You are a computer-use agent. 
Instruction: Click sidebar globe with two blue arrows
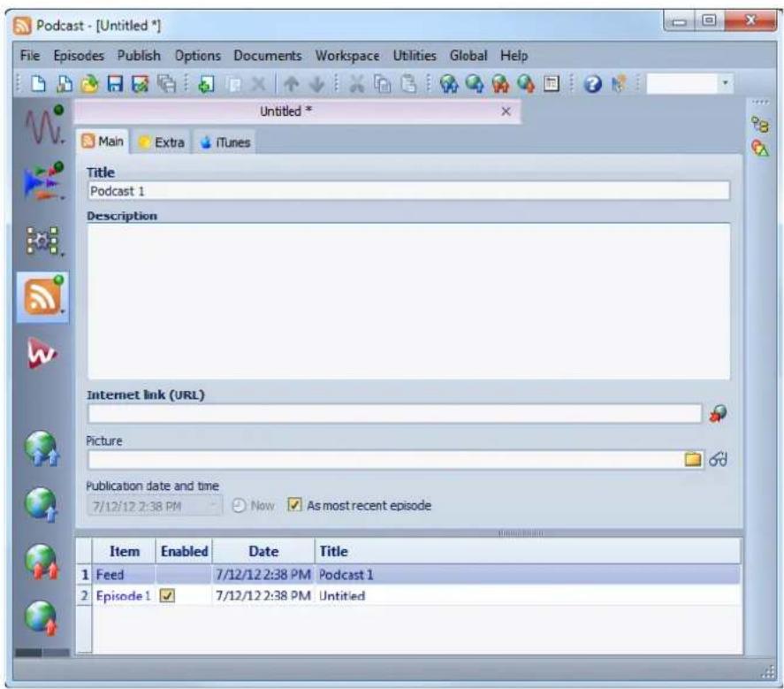point(42,448)
